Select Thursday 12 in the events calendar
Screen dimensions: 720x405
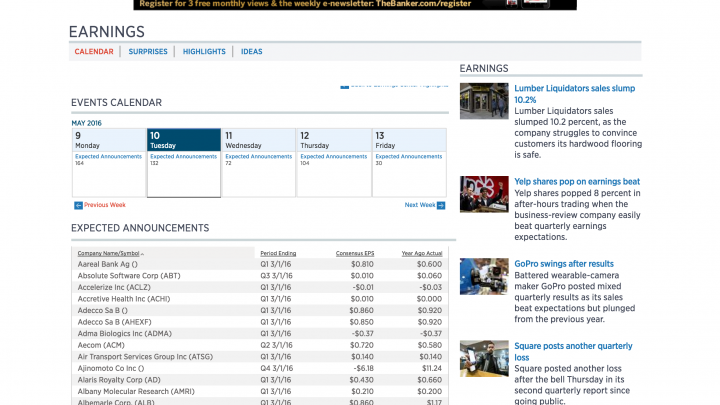334,140
